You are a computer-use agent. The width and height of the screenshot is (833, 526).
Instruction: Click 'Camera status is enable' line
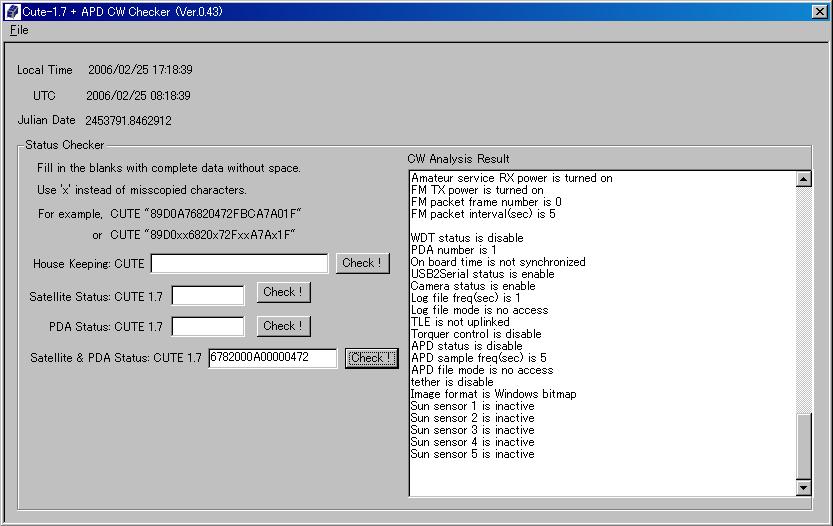click(473, 286)
